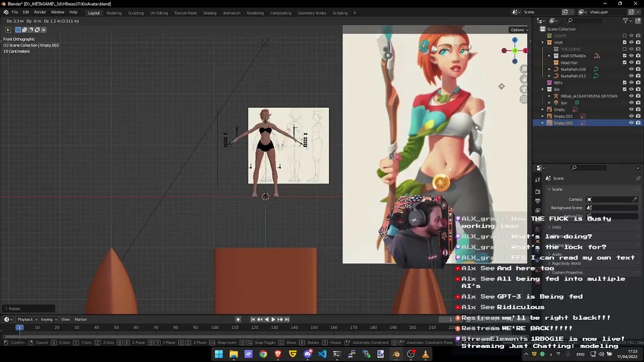
Task: Click the blue Z axis gizmo handle
Action: pos(515,40)
